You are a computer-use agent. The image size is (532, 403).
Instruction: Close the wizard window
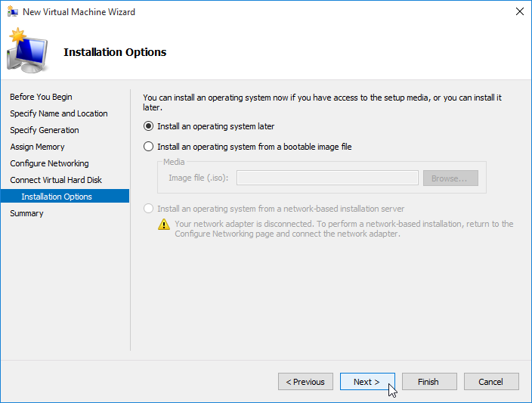[x=519, y=11]
